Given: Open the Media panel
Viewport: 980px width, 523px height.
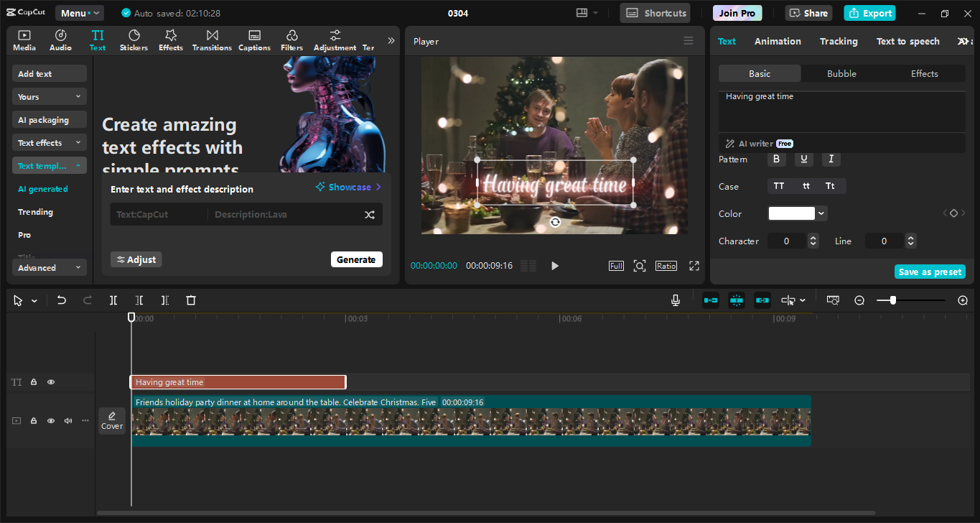Looking at the screenshot, I should point(24,40).
